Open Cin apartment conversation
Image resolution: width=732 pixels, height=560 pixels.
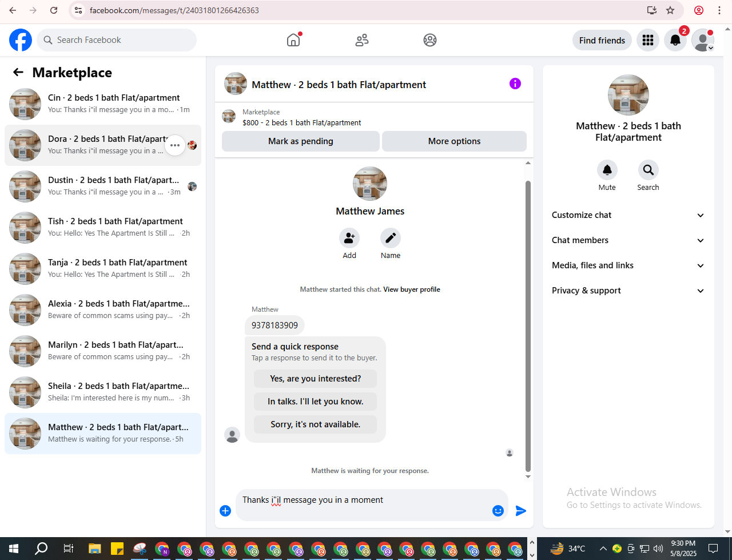[103, 104]
